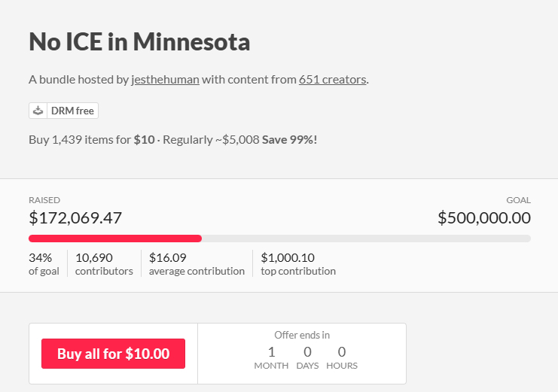Open the 651 creators link
The width and height of the screenshot is (558, 392).
pyautogui.click(x=332, y=79)
